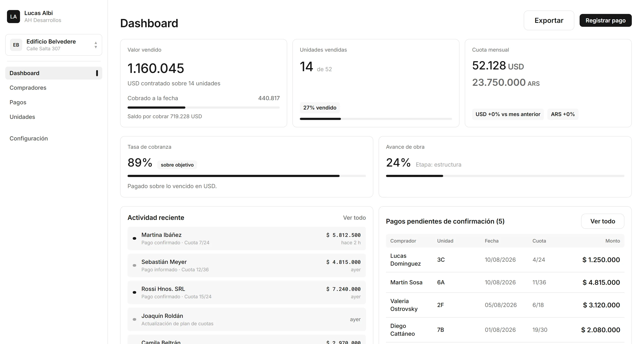
Task: Click the Comprador column header
Action: click(x=403, y=241)
